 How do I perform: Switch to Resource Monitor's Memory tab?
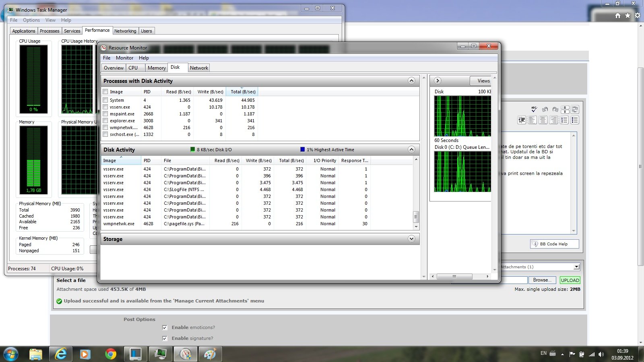pyautogui.click(x=157, y=68)
